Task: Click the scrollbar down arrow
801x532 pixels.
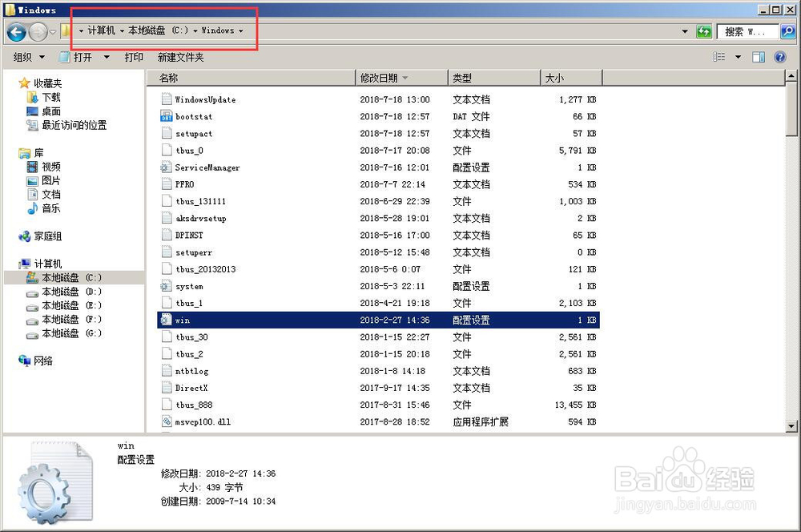Action: coord(791,426)
